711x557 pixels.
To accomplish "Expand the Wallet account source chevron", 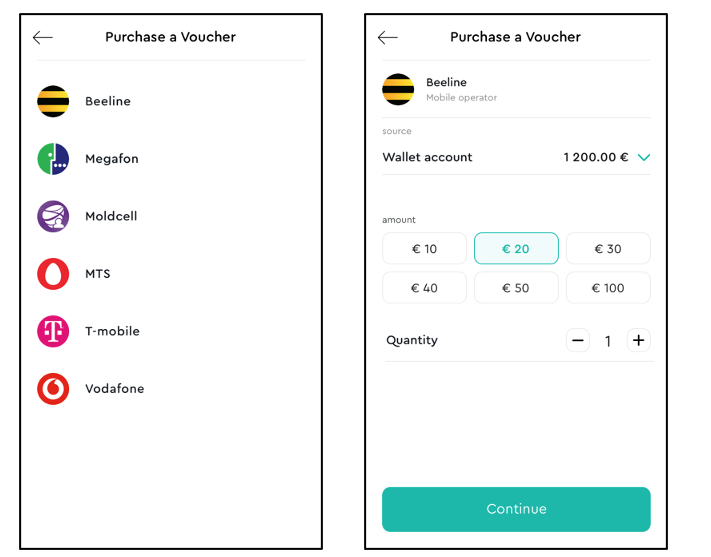I will point(644,157).
